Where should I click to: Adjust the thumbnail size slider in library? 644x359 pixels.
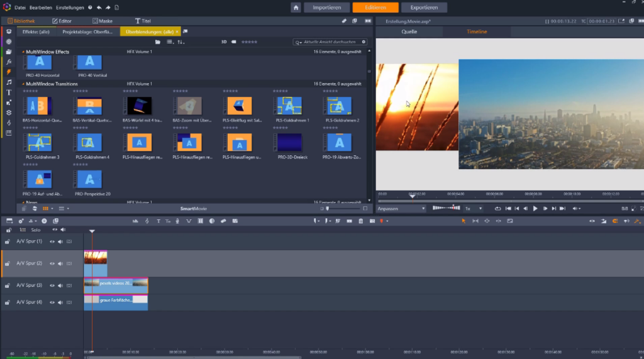(x=343, y=209)
